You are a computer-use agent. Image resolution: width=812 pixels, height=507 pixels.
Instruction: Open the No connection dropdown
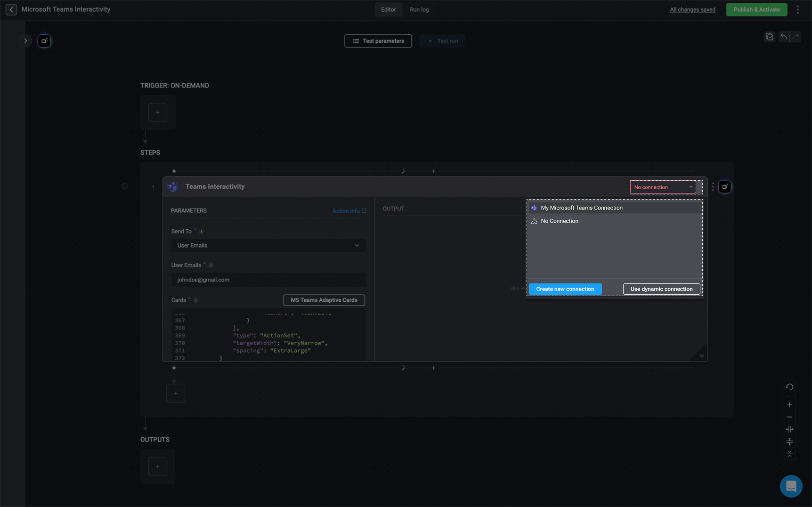click(x=663, y=187)
